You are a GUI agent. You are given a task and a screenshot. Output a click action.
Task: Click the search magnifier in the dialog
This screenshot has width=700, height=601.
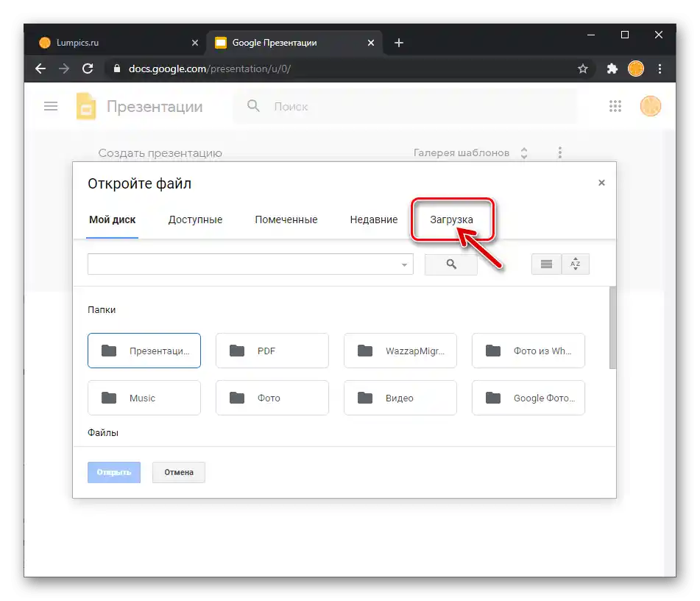click(x=450, y=264)
